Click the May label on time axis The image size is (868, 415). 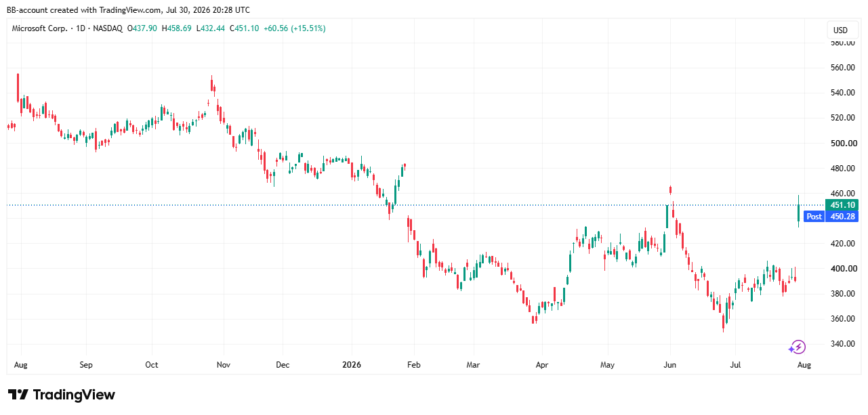pos(607,365)
